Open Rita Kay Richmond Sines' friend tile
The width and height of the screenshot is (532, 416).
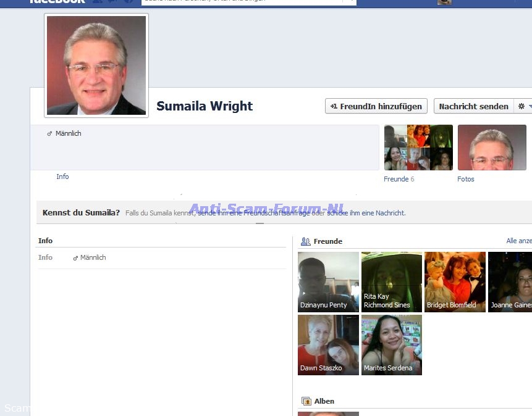[x=392, y=281]
